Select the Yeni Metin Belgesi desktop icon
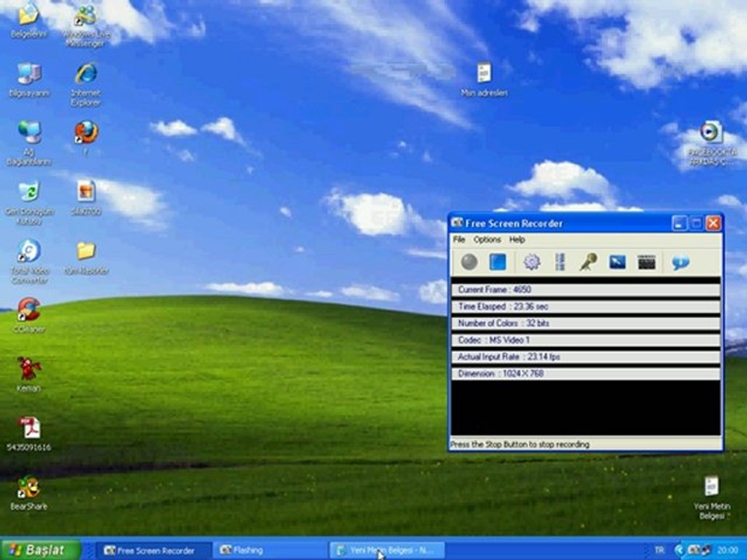Image resolution: width=747 pixels, height=560 pixels. 712,498
